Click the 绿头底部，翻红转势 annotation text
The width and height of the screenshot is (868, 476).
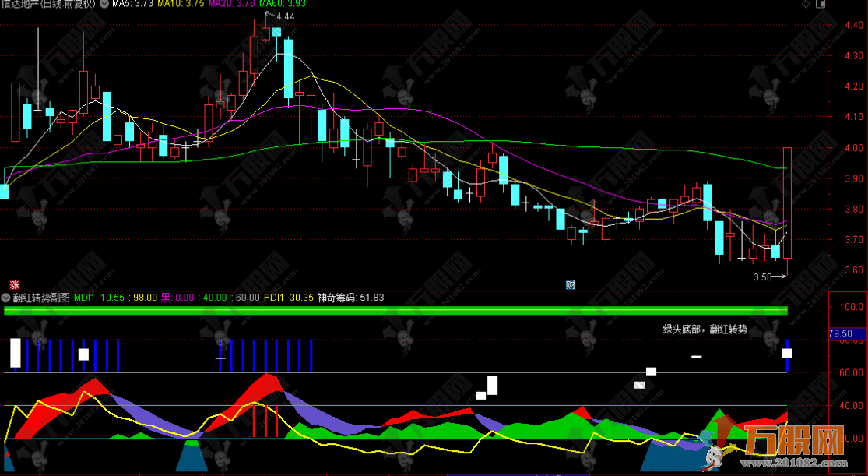pyautogui.click(x=705, y=330)
